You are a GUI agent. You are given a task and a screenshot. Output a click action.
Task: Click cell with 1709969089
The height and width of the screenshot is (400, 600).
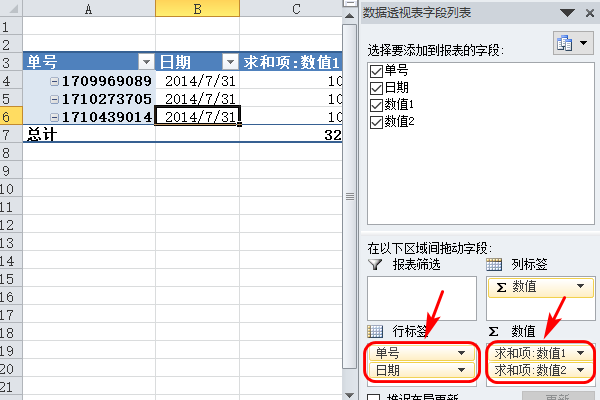(x=89, y=81)
